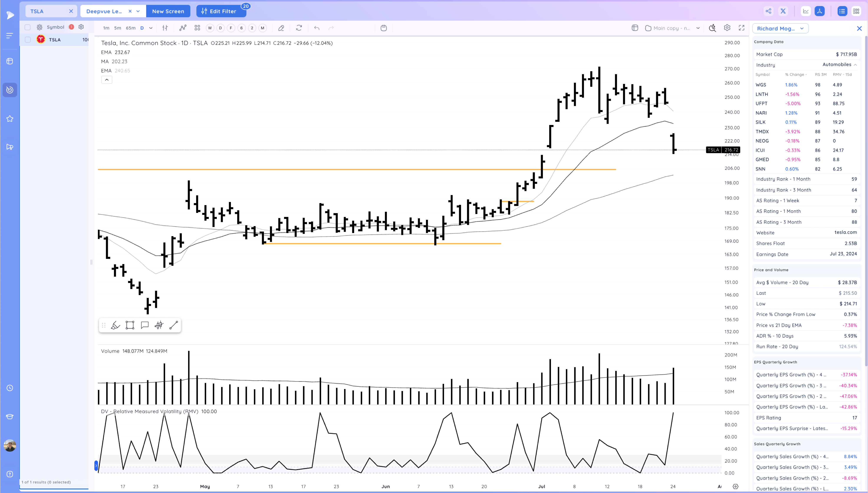The height and width of the screenshot is (493, 868).
Task: Select the brush drawing tool
Action: coord(115,325)
